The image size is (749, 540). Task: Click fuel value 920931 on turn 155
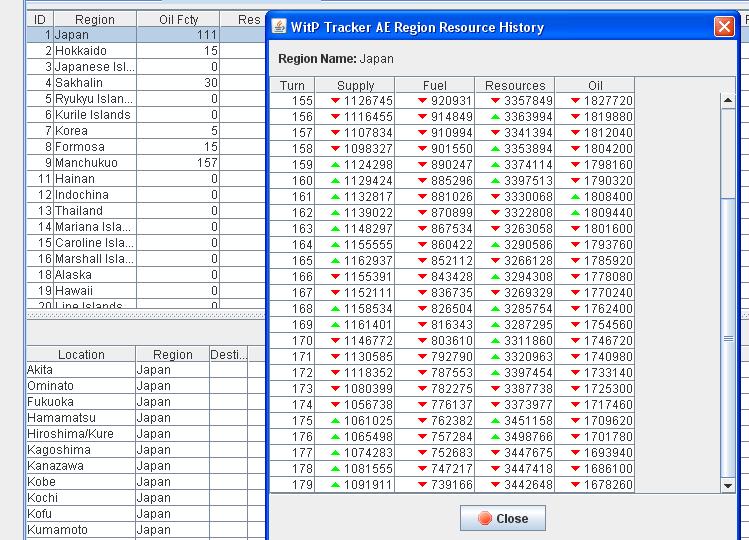[x=435, y=100]
